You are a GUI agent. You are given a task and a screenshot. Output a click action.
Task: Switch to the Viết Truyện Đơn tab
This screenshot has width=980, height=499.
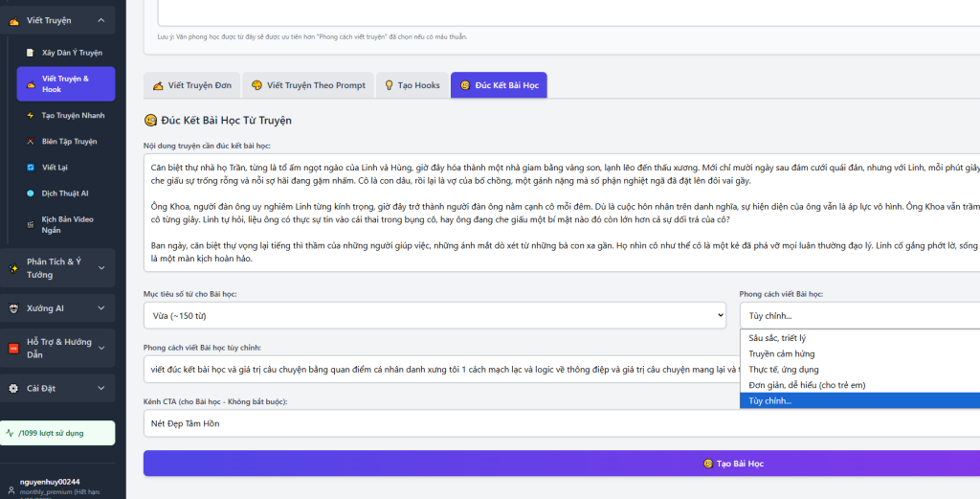coord(191,85)
